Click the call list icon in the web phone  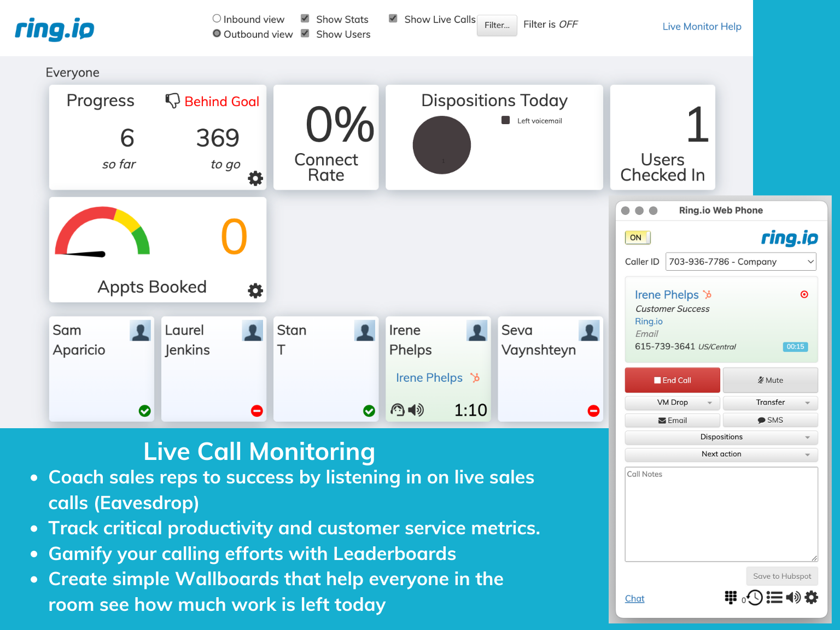775,598
